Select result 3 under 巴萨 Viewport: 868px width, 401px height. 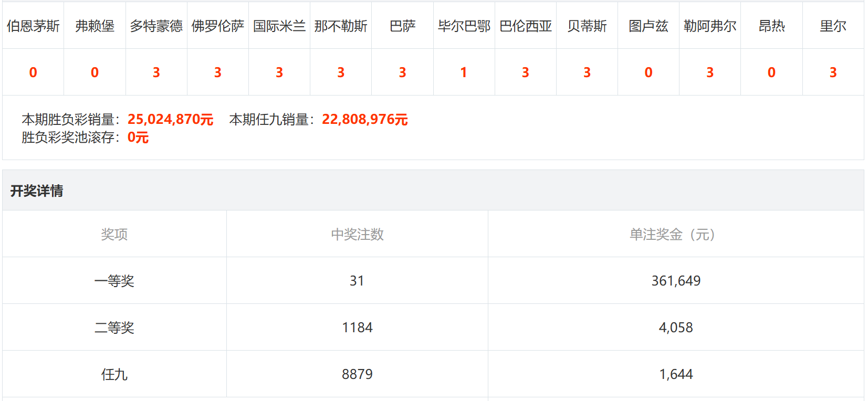point(402,72)
